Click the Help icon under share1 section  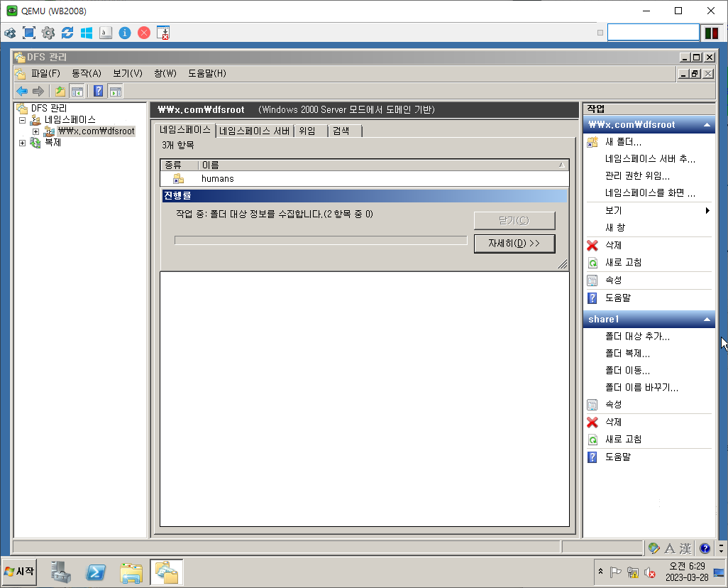592,457
